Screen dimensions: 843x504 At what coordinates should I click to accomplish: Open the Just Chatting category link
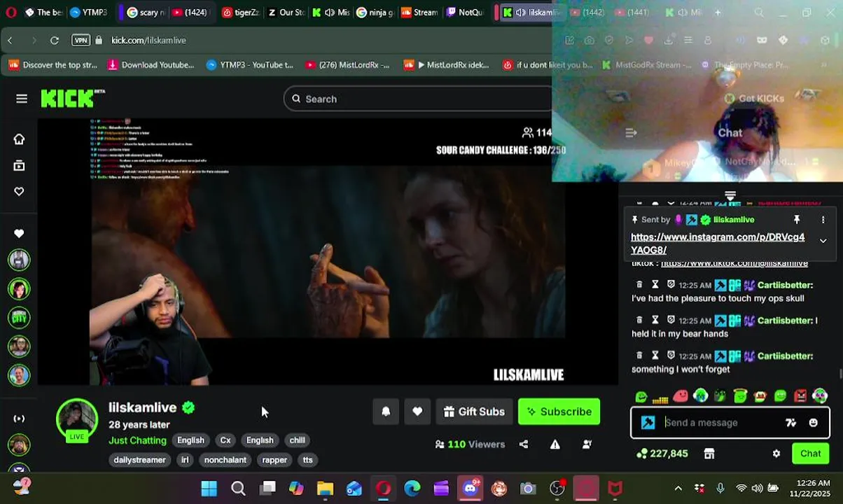[137, 440]
